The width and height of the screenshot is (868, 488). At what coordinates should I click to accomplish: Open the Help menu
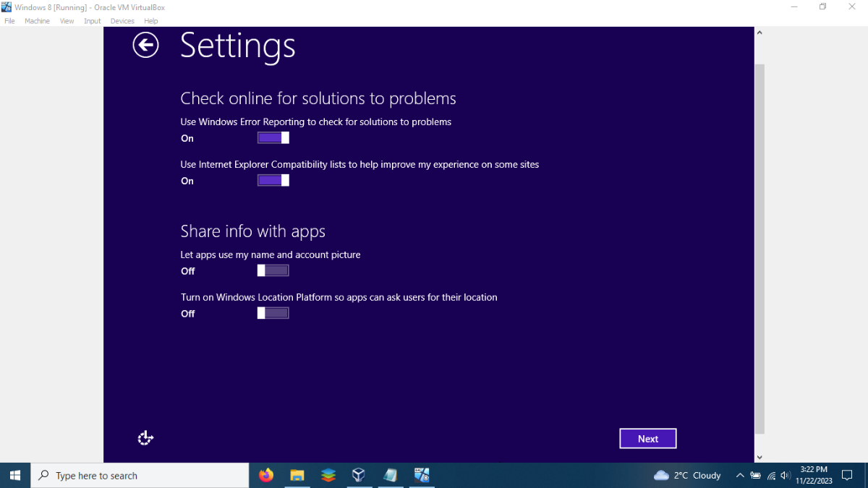click(150, 21)
